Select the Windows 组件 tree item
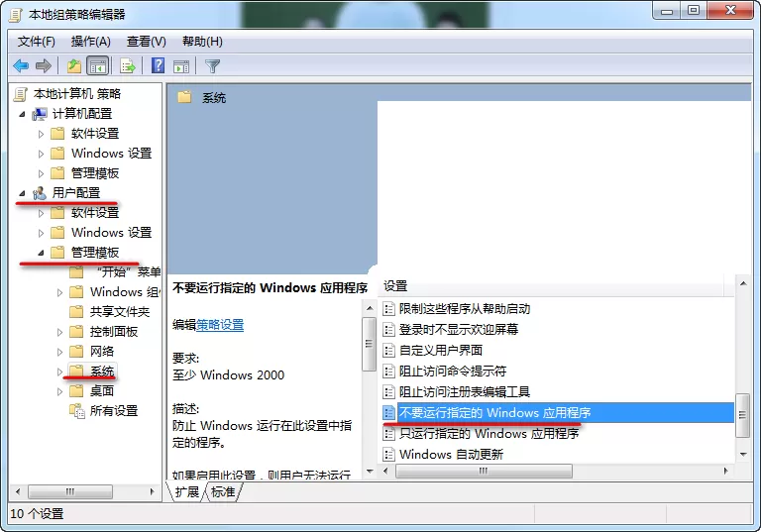This screenshot has height=532, width=761. click(125, 292)
